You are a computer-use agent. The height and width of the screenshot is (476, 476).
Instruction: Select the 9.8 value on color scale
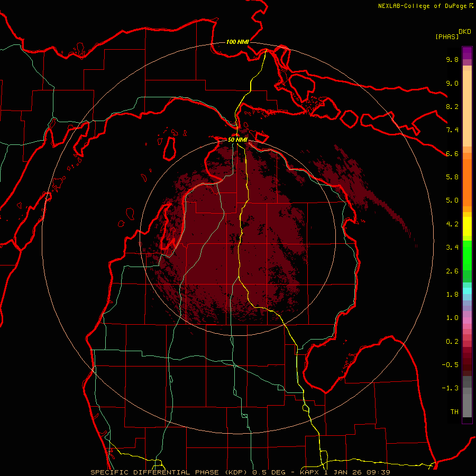[x=452, y=59]
